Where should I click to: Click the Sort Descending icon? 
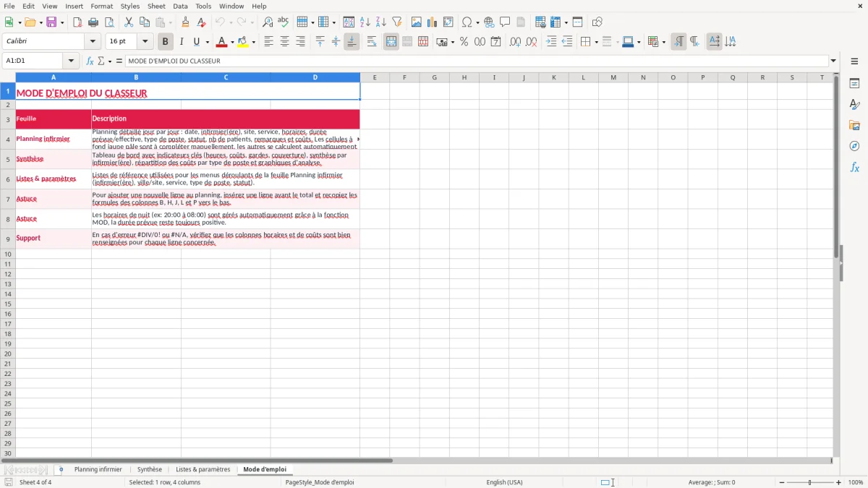[x=381, y=22]
